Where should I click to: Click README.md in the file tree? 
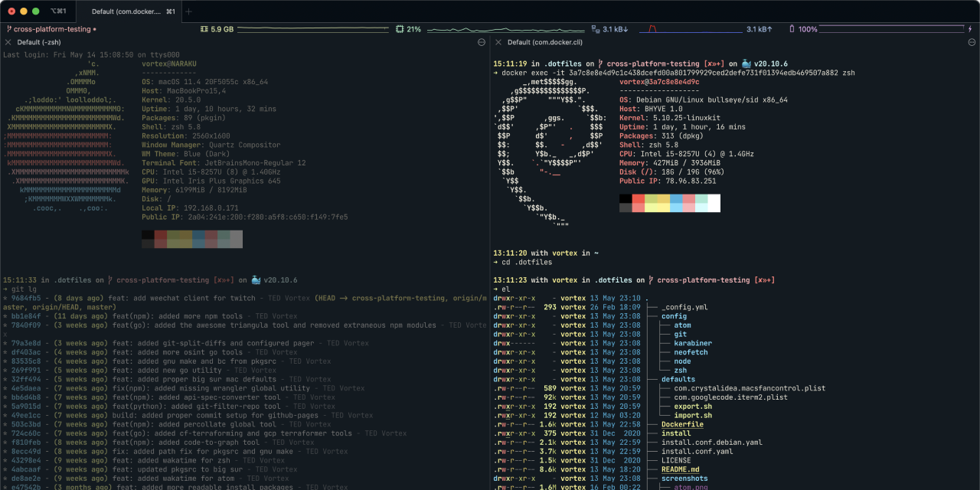[680, 469]
